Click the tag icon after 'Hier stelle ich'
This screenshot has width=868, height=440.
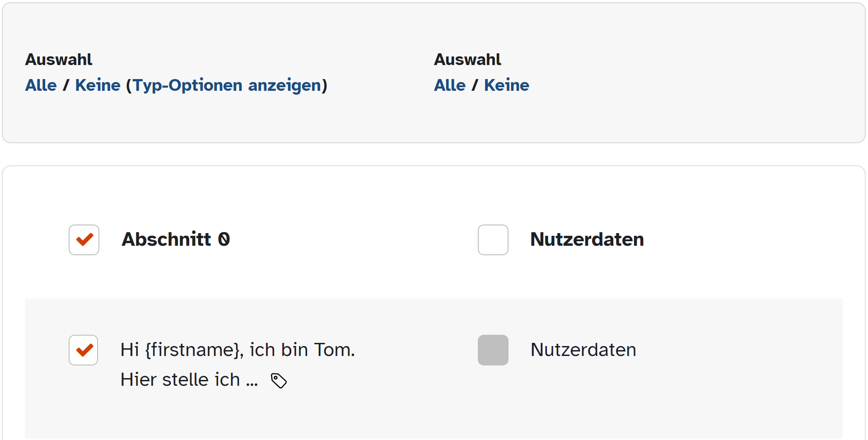pyautogui.click(x=279, y=380)
